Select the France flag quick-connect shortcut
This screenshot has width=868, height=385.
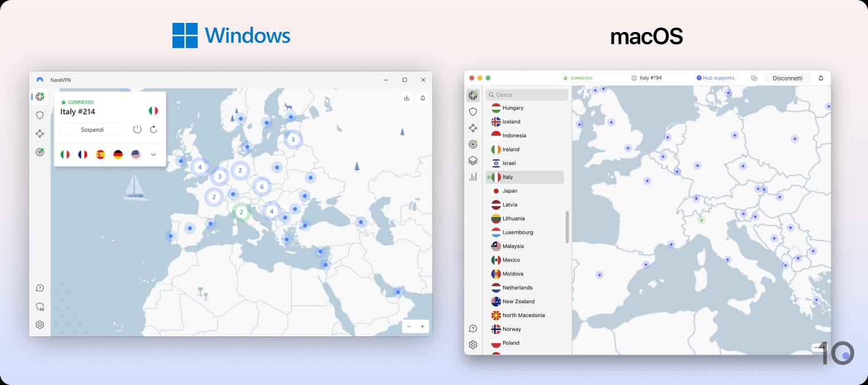[83, 154]
